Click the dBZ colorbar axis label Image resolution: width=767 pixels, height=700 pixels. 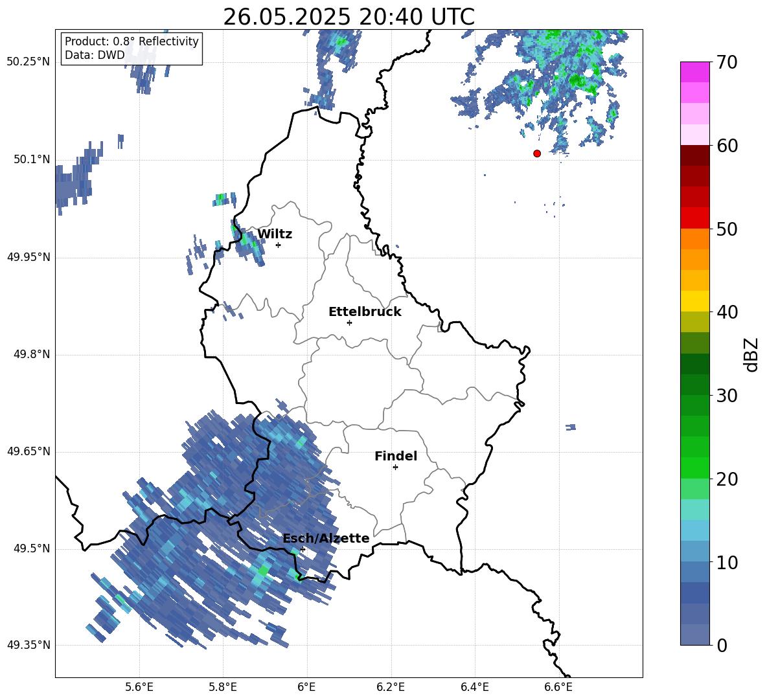[x=752, y=354]
